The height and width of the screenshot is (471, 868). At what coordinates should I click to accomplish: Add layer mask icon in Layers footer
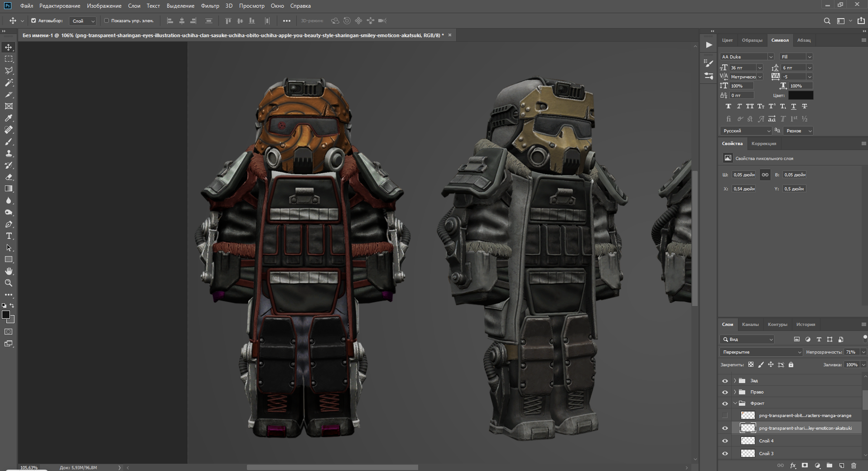click(x=805, y=466)
